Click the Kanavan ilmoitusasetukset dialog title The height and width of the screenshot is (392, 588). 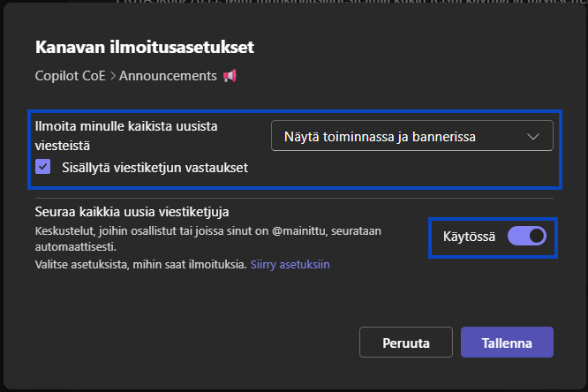[150, 47]
